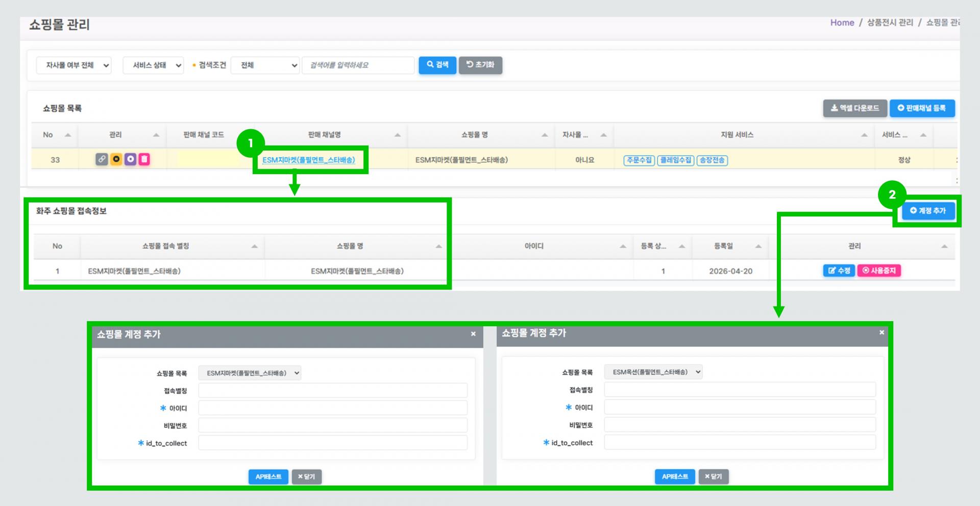Click the gray link icon in row 33

102,159
